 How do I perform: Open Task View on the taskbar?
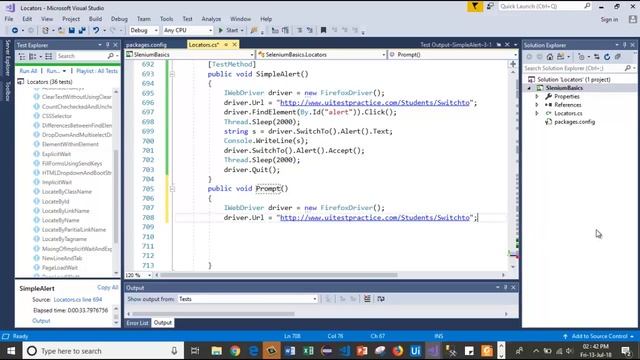coord(195,351)
